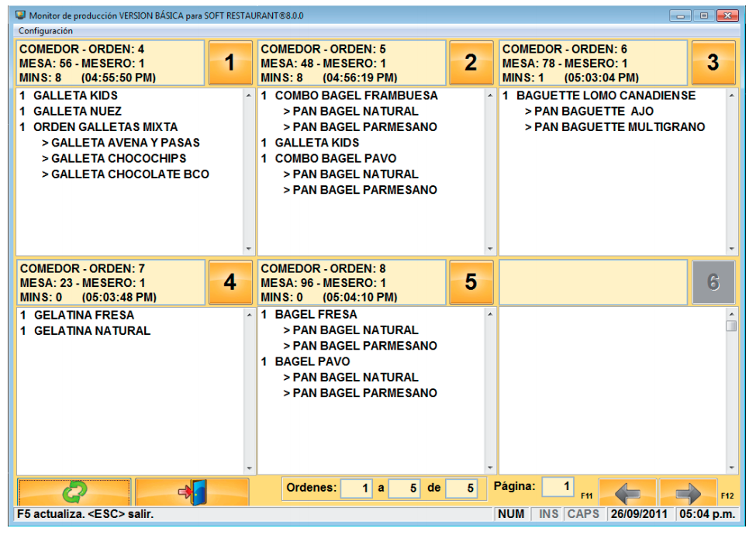Click the disabled gray button 6
Screen dimensions: 756x535
point(713,282)
